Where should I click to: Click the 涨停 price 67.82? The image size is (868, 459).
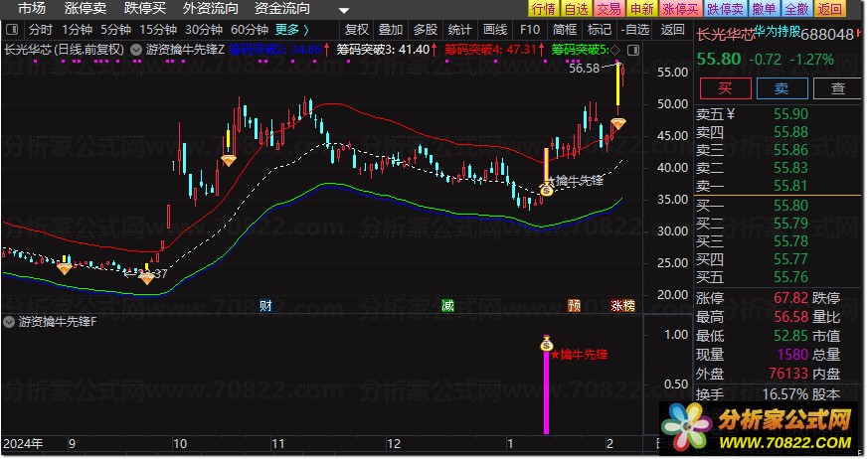790,298
